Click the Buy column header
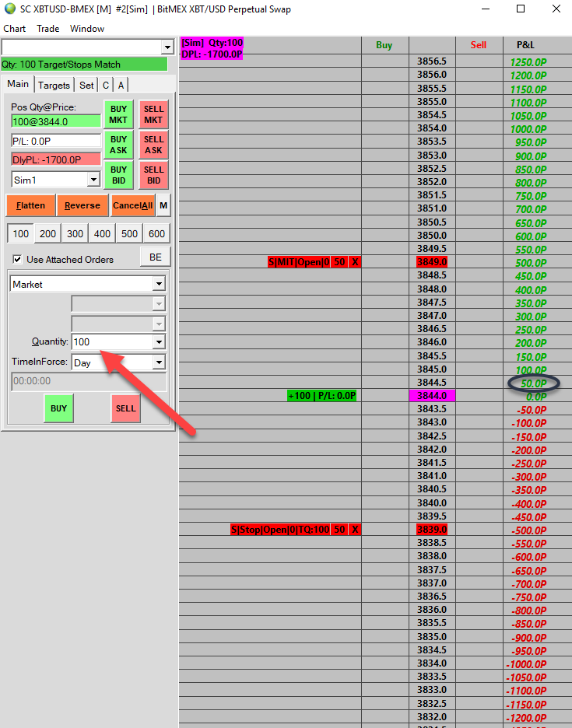 (384, 45)
